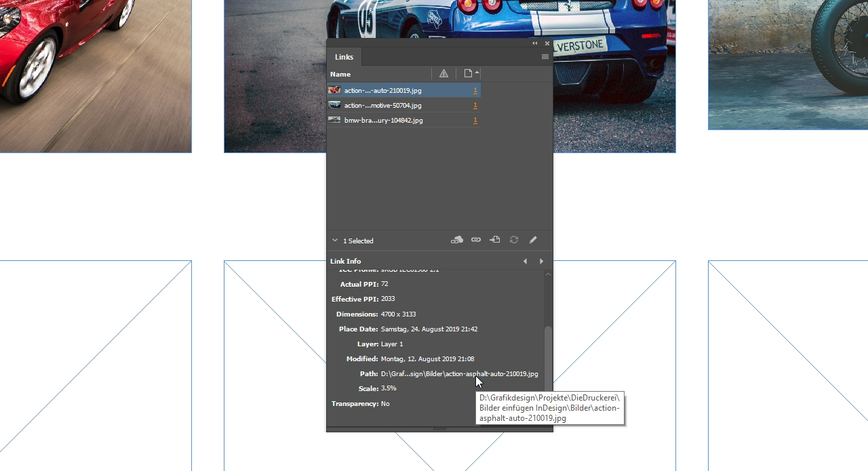Image resolution: width=868 pixels, height=471 pixels.
Task: Click the Link Info scrollbar thumb
Action: tap(549, 359)
